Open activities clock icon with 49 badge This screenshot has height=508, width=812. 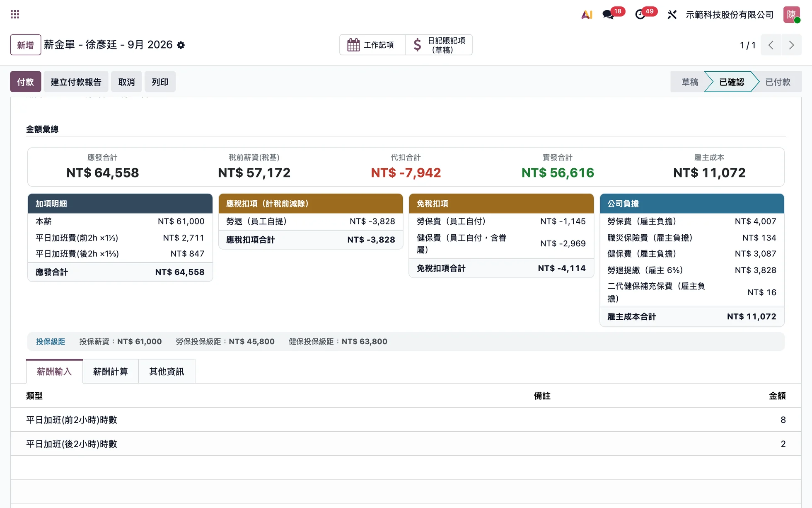[x=640, y=15]
